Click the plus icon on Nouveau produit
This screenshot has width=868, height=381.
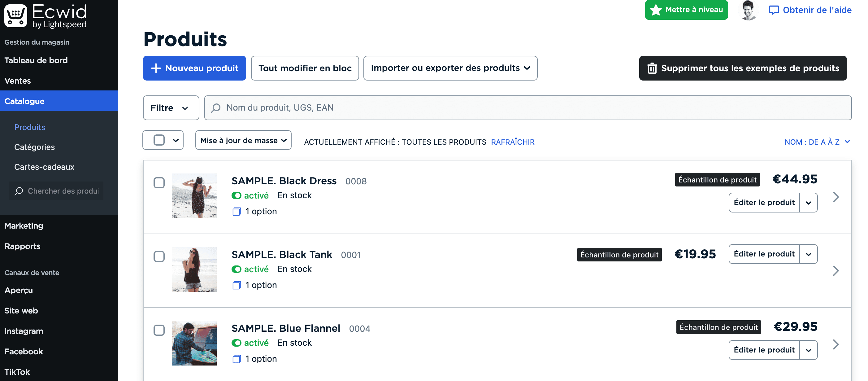pos(156,68)
